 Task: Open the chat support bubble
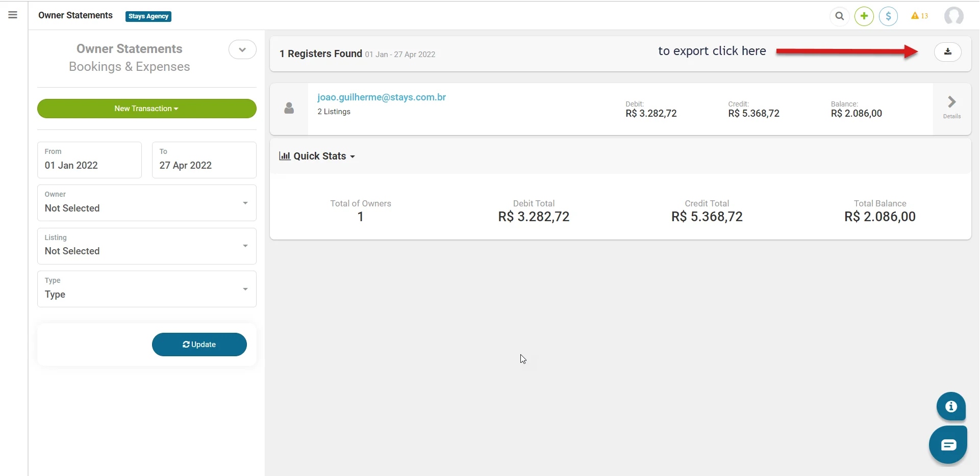pos(948,445)
